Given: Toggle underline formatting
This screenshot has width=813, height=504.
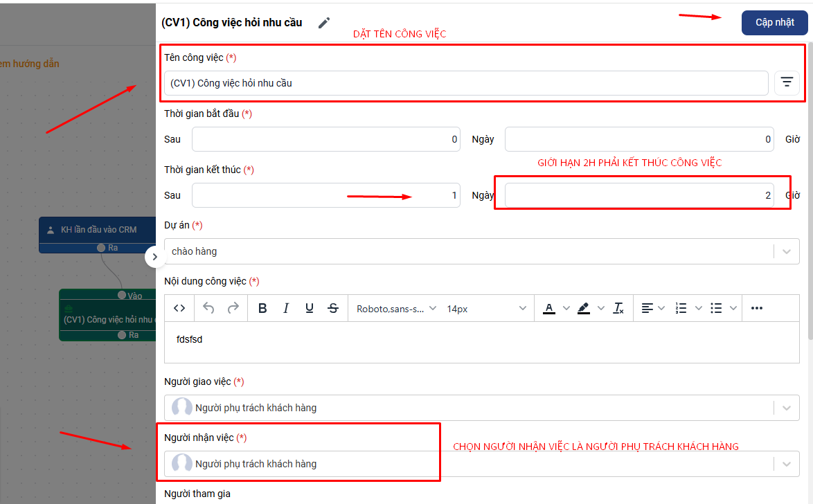Looking at the screenshot, I should 310,308.
